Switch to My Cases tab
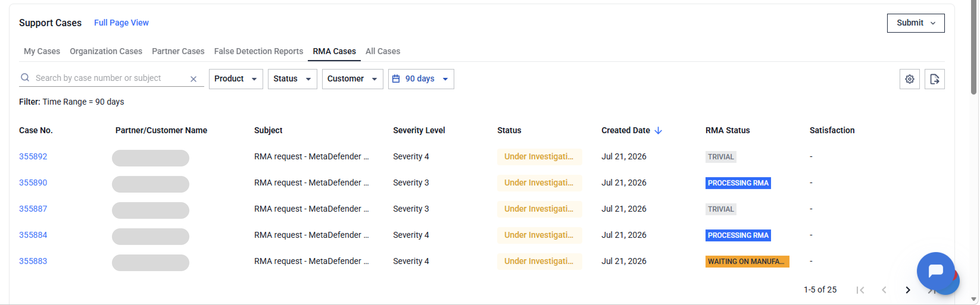The height and width of the screenshot is (305, 980). pyautogui.click(x=42, y=51)
